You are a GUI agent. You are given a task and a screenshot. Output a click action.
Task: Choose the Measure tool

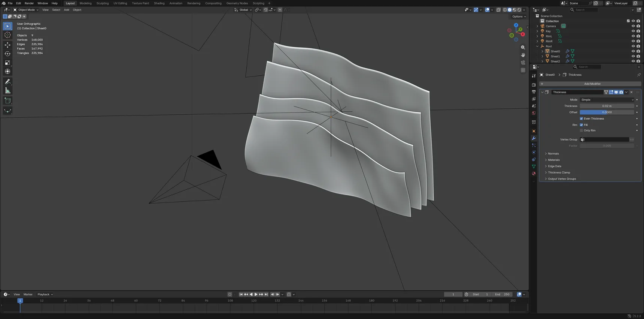click(7, 91)
